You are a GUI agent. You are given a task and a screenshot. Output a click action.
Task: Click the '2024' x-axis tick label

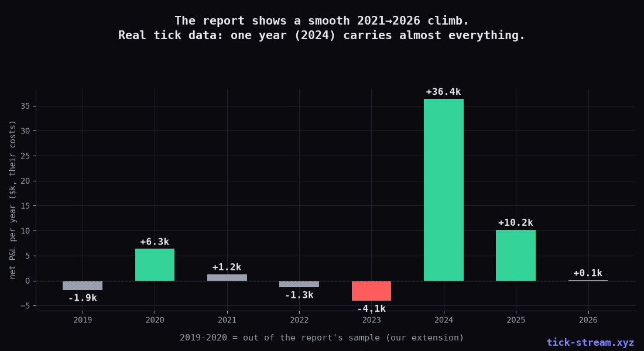point(444,320)
